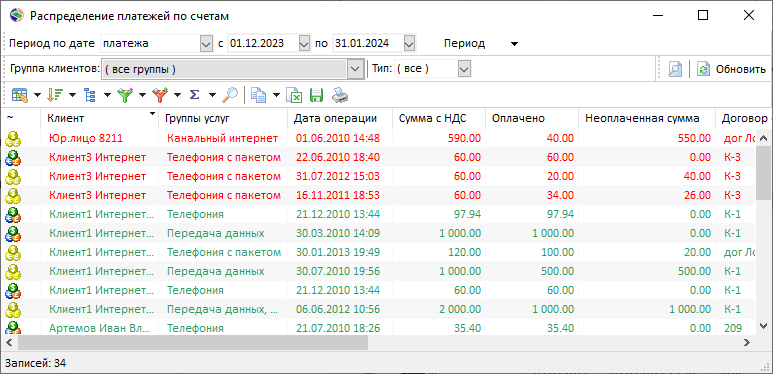Sort by Дата операции column header
Screen dimensions: 773x374
(x=340, y=118)
